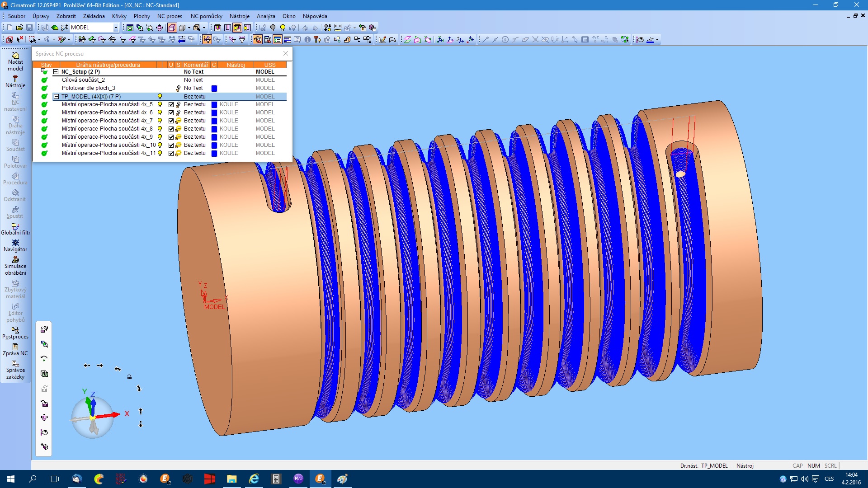The width and height of the screenshot is (868, 488).
Task: Open the MODEL combo box dropdown
Action: click(x=116, y=28)
